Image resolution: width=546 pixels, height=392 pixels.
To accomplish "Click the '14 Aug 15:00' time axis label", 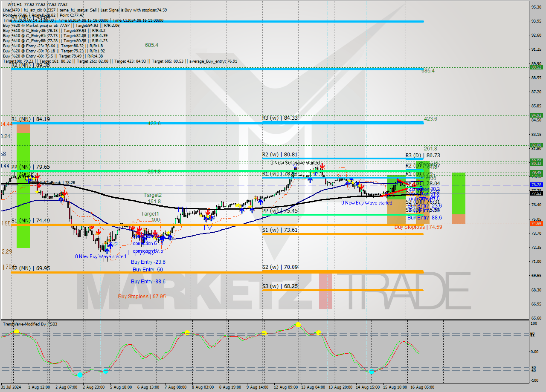I will (x=367, y=387).
